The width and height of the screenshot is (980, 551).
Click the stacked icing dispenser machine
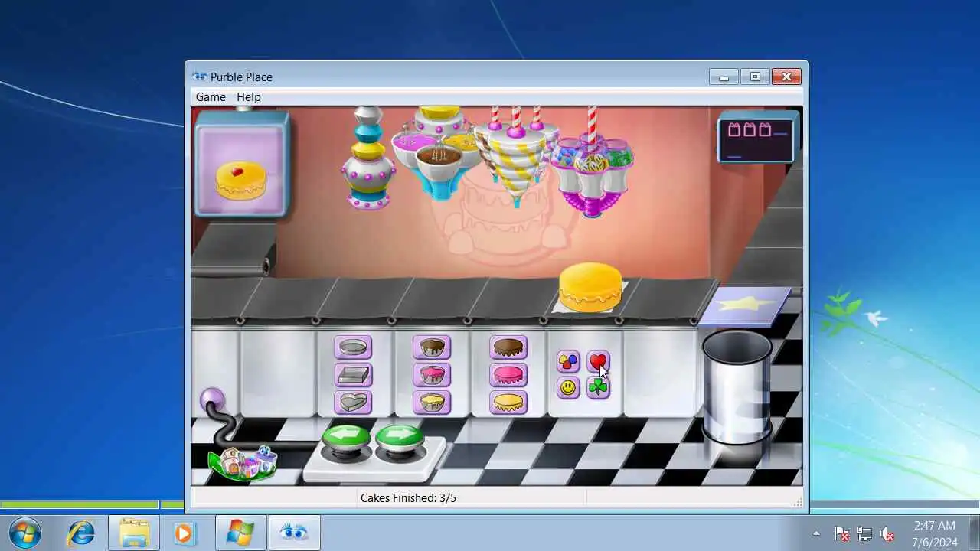(x=368, y=158)
